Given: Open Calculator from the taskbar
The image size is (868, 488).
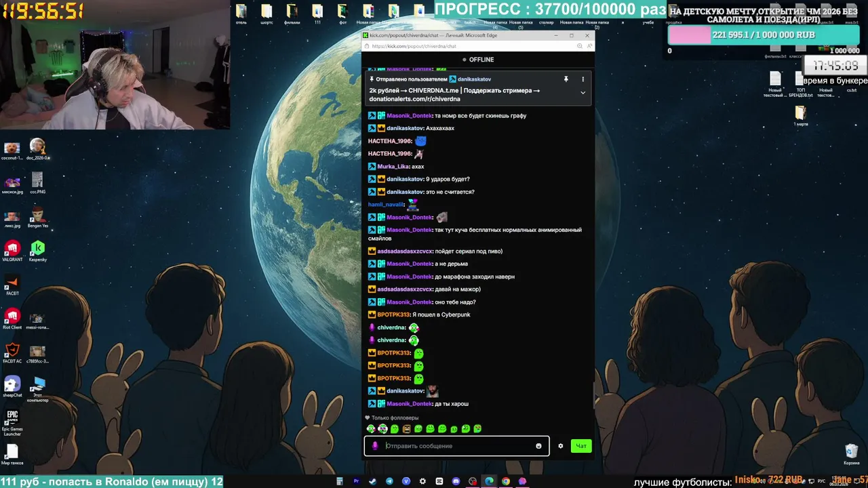Looking at the screenshot, I should [340, 481].
